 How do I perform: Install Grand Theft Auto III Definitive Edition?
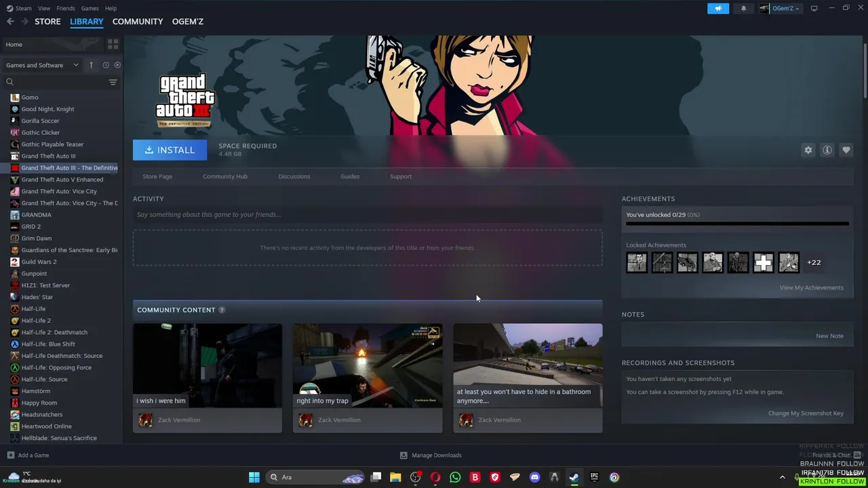coord(170,150)
